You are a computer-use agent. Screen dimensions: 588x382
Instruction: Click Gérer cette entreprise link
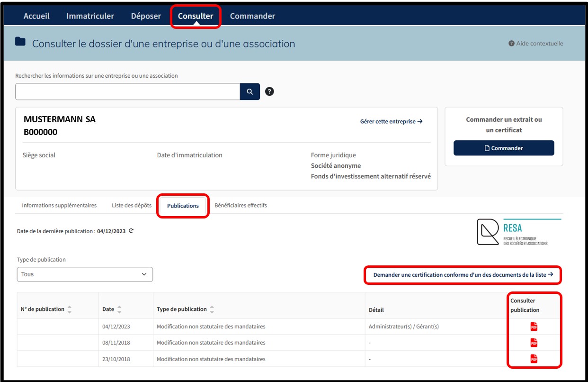click(x=391, y=122)
